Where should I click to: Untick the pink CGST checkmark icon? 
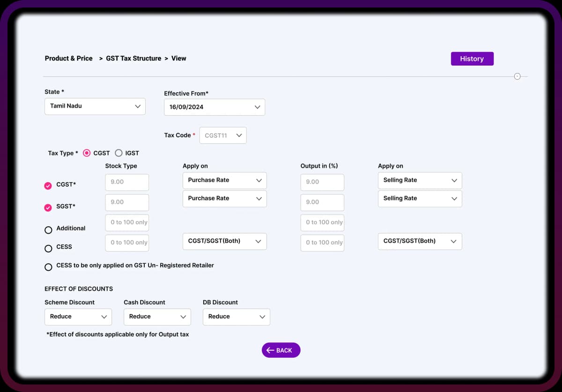click(x=48, y=186)
